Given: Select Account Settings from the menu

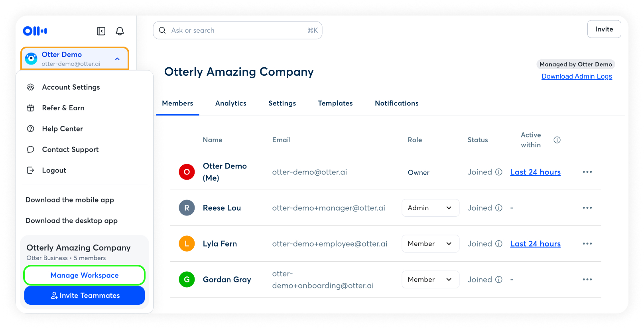Looking at the screenshot, I should pos(71,87).
